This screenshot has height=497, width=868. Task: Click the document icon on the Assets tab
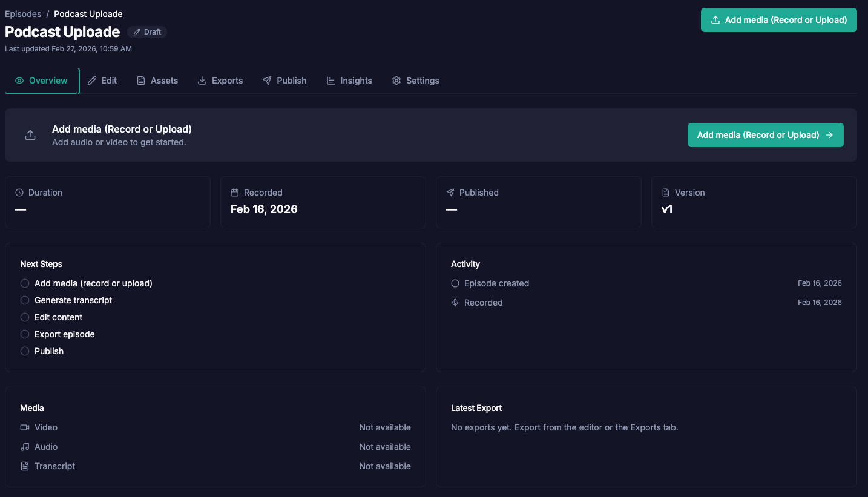pos(142,80)
